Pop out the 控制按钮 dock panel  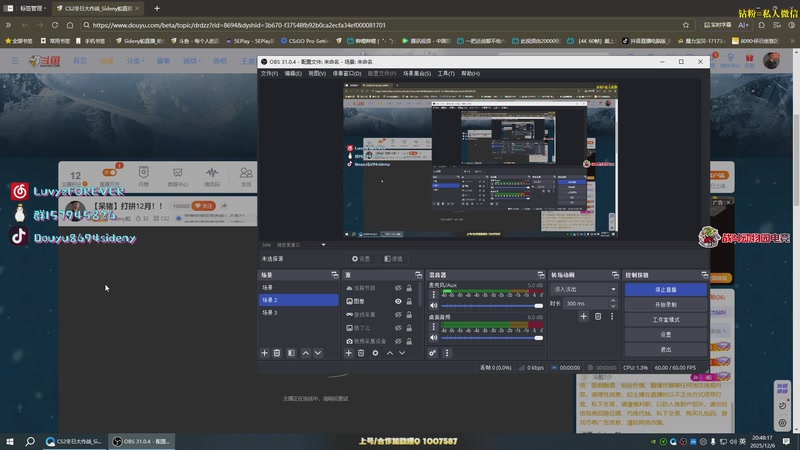pyautogui.click(x=705, y=275)
